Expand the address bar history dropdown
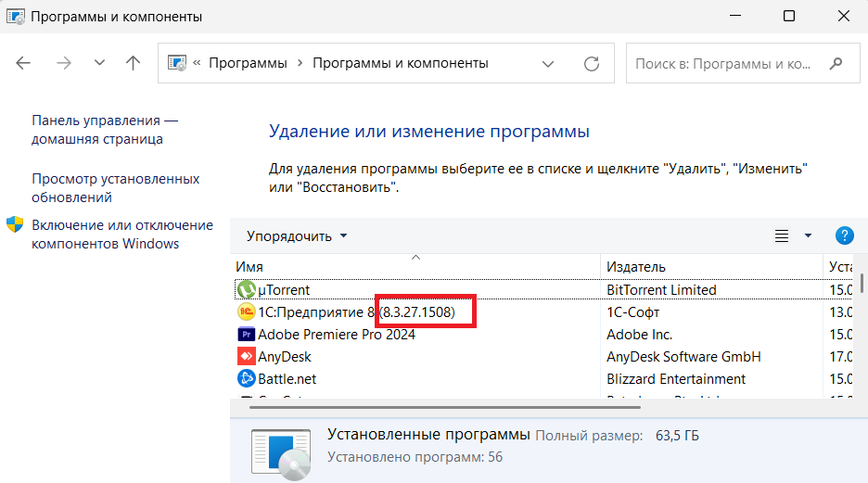 (548, 64)
